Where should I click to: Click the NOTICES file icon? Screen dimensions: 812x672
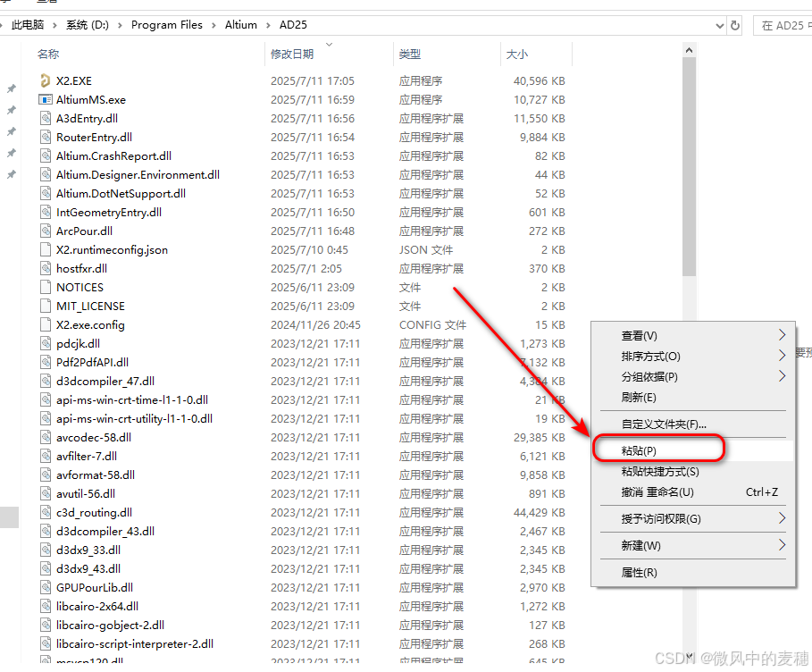point(46,287)
